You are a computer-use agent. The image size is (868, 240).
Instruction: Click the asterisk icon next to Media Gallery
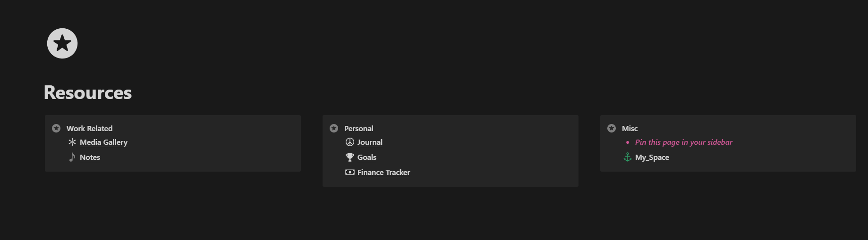pos(72,142)
